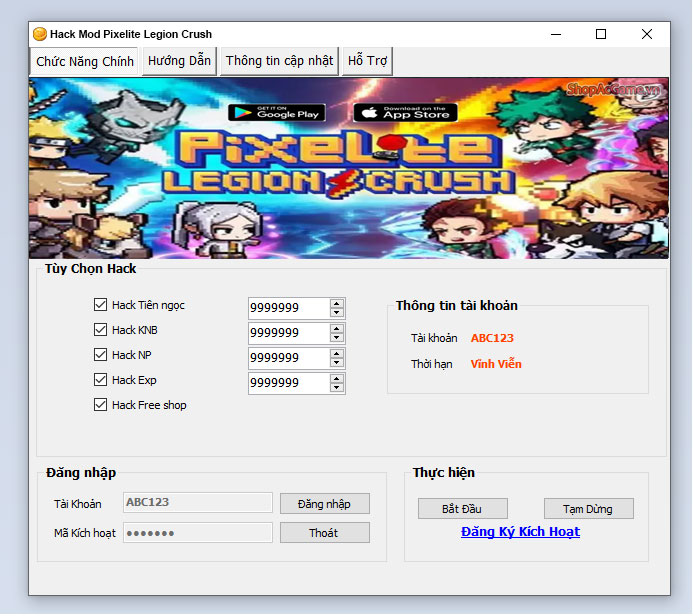Image resolution: width=693 pixels, height=616 pixels.
Task: Decrease the Hack NP value with down arrow
Action: (336, 363)
